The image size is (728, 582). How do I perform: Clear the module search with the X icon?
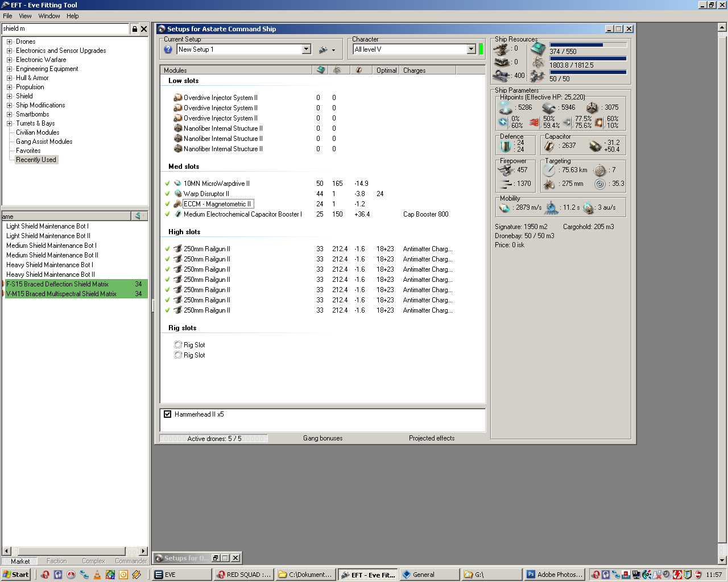pyautogui.click(x=144, y=28)
